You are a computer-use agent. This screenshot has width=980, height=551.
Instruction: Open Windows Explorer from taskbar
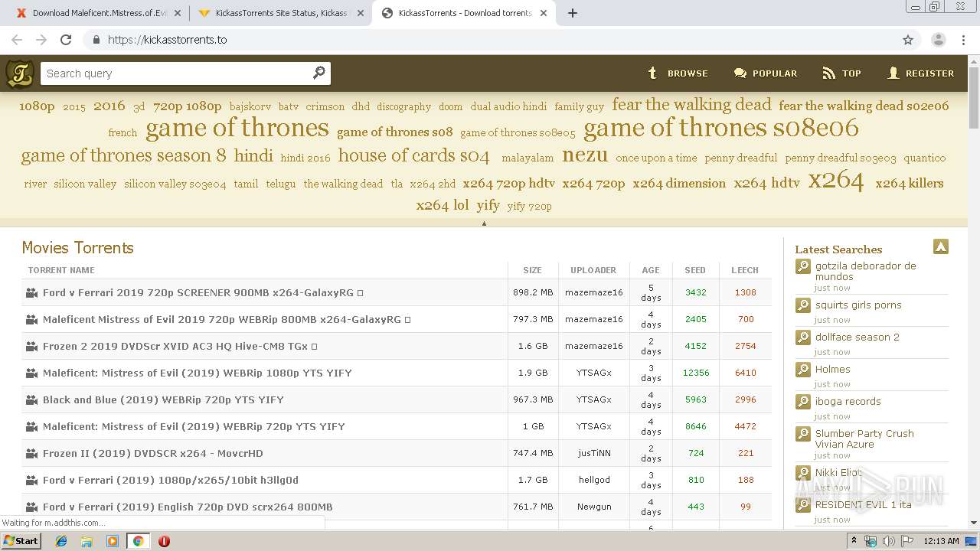(x=87, y=541)
